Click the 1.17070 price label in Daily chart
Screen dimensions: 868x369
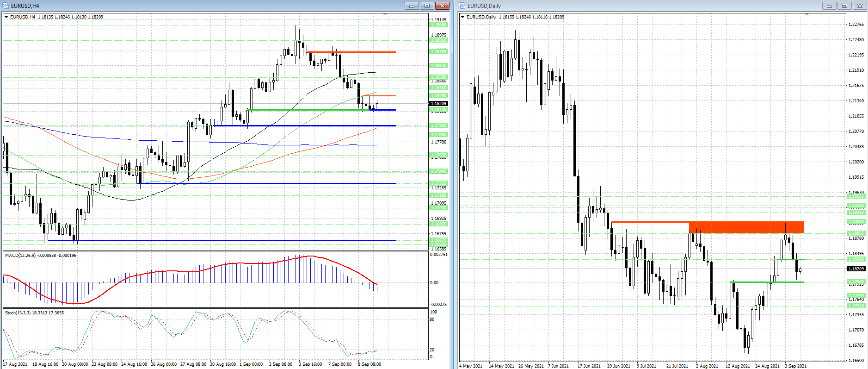(856, 330)
